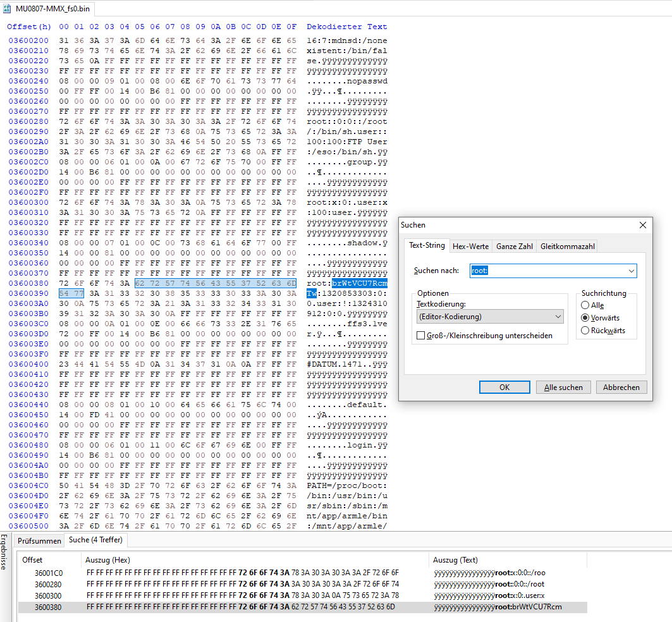Select search result at offset 3600280
Image resolution: width=672 pixels, height=622 pixels.
pyautogui.click(x=49, y=584)
